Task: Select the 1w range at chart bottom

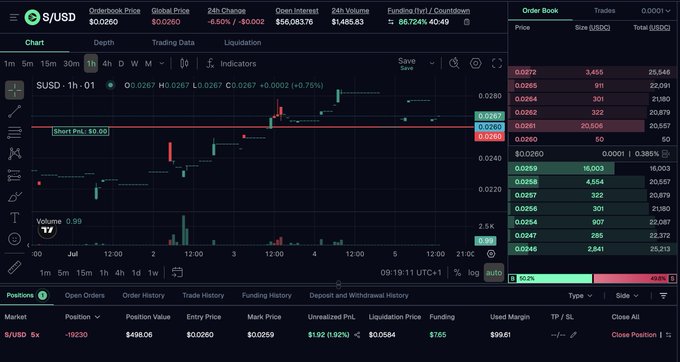Action: [x=153, y=273]
